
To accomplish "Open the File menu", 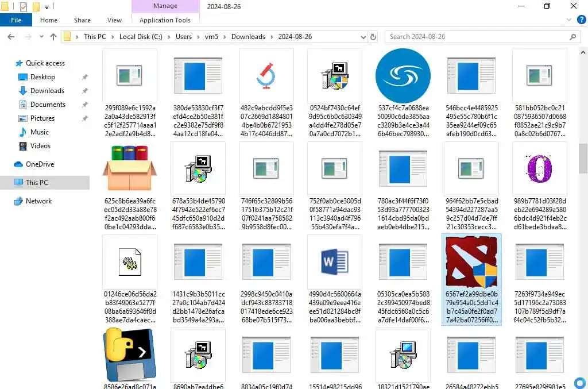I will coord(16,20).
